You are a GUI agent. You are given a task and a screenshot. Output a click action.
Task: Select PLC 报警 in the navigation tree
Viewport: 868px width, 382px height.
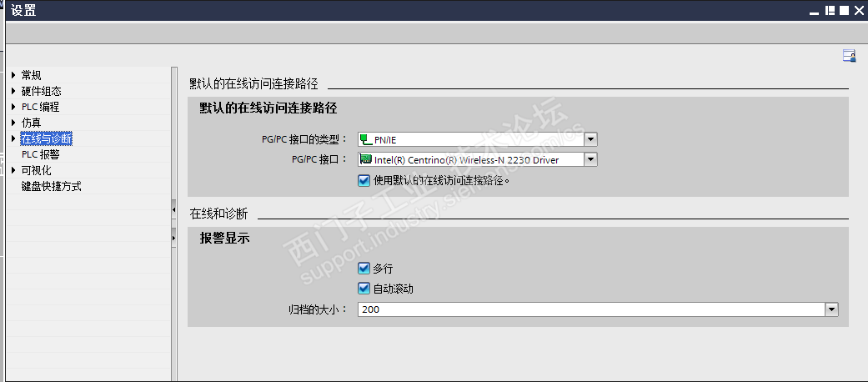click(x=40, y=154)
